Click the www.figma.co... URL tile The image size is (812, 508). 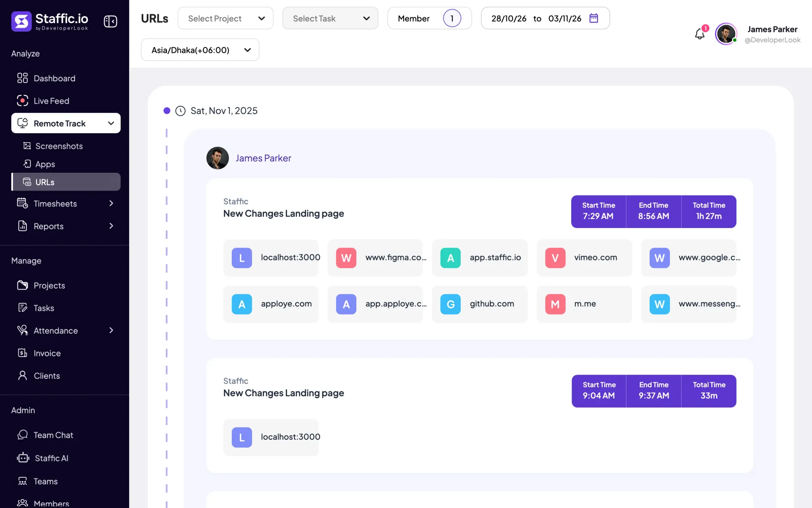tap(375, 258)
